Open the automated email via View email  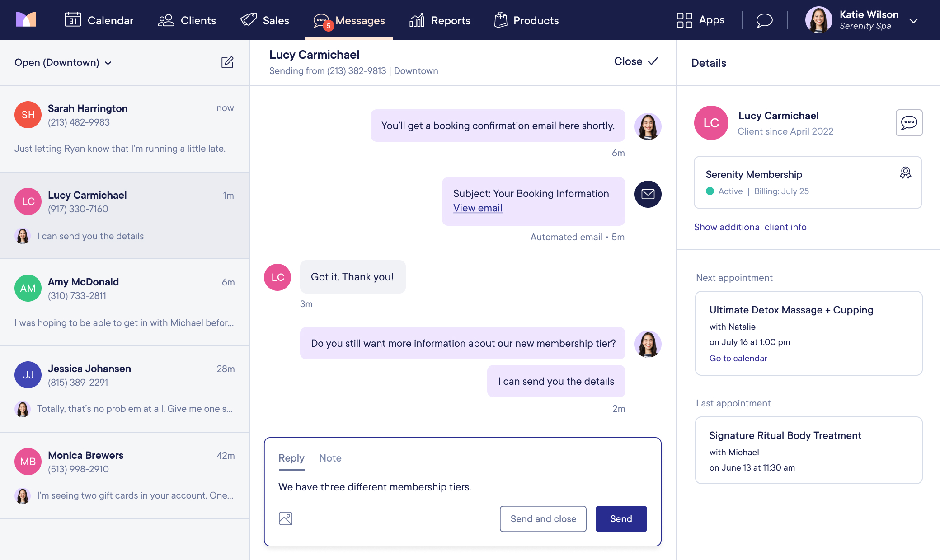click(478, 208)
